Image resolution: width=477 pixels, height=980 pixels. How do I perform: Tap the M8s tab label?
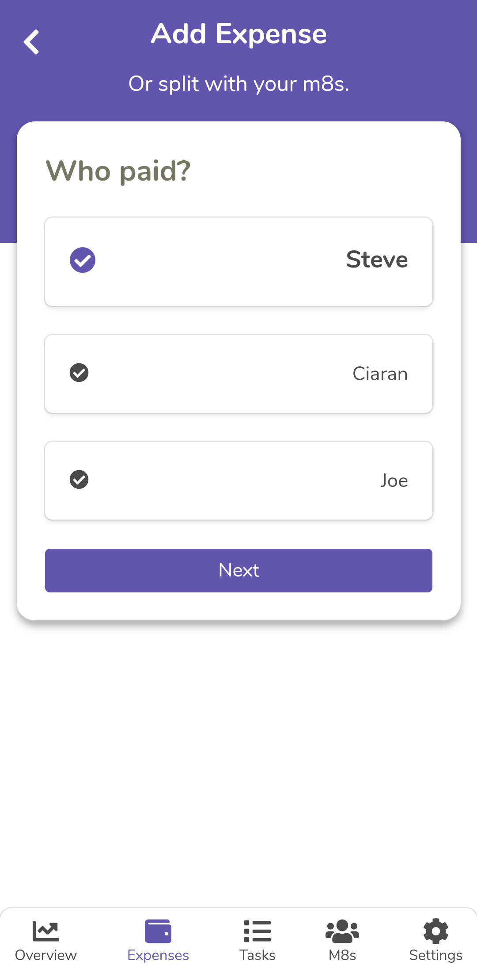click(x=342, y=955)
